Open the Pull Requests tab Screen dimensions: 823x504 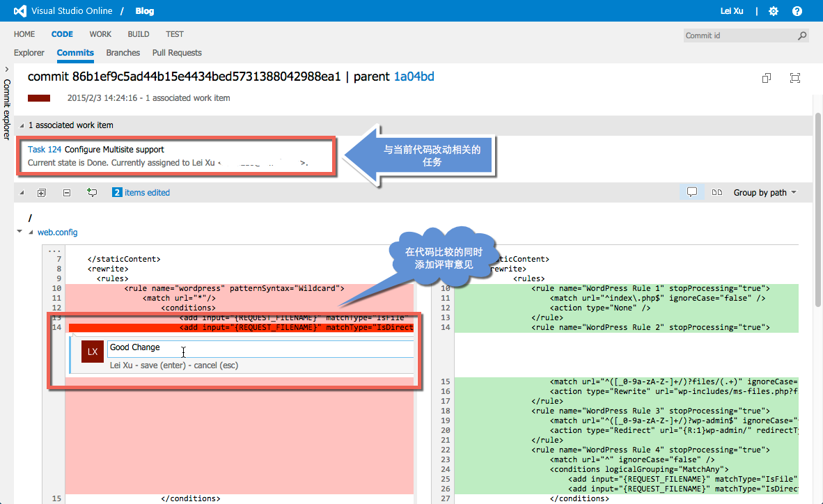point(177,52)
